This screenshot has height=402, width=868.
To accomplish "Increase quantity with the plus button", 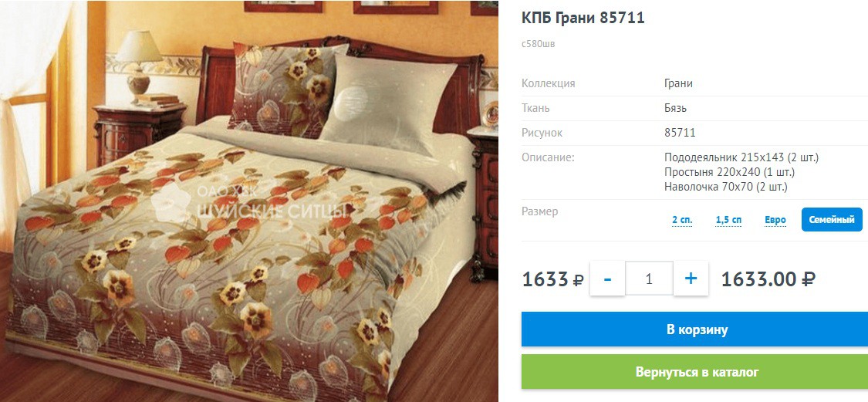I will click(x=691, y=279).
